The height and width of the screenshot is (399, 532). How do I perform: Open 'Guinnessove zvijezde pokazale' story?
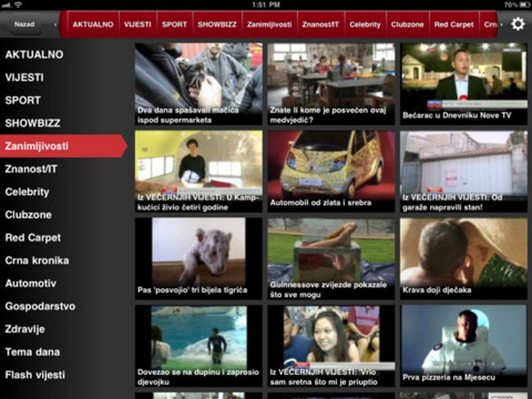[x=331, y=259]
